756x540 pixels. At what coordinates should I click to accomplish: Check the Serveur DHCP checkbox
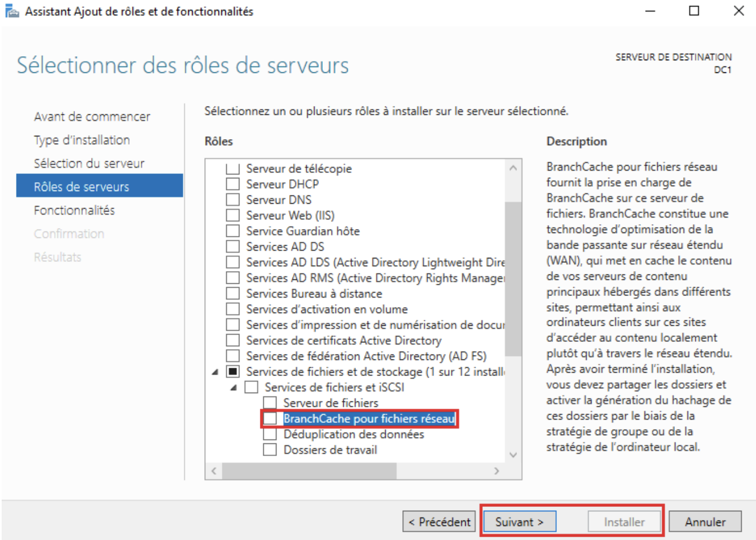(x=233, y=184)
